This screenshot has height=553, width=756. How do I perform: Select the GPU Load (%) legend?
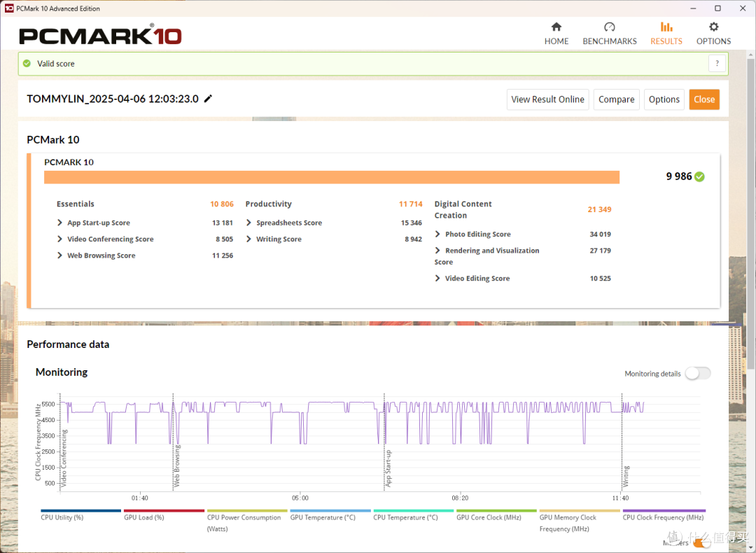(164, 515)
